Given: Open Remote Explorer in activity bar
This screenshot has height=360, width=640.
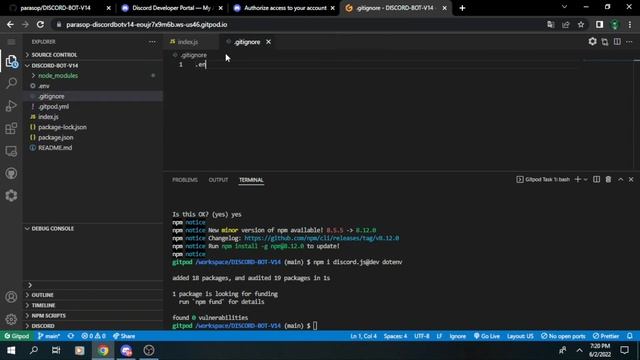Looking at the screenshot, I should coord(11,151).
